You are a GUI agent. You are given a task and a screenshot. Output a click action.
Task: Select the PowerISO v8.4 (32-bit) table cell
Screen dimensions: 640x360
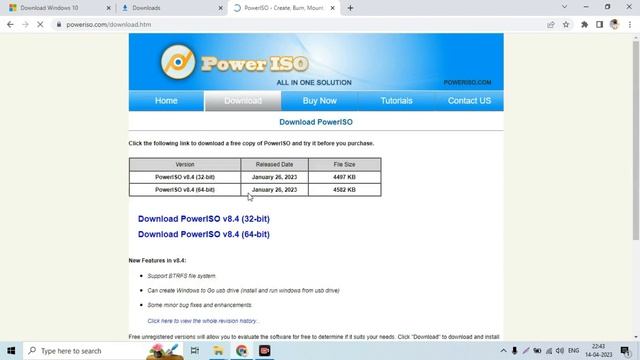pyautogui.click(x=185, y=177)
